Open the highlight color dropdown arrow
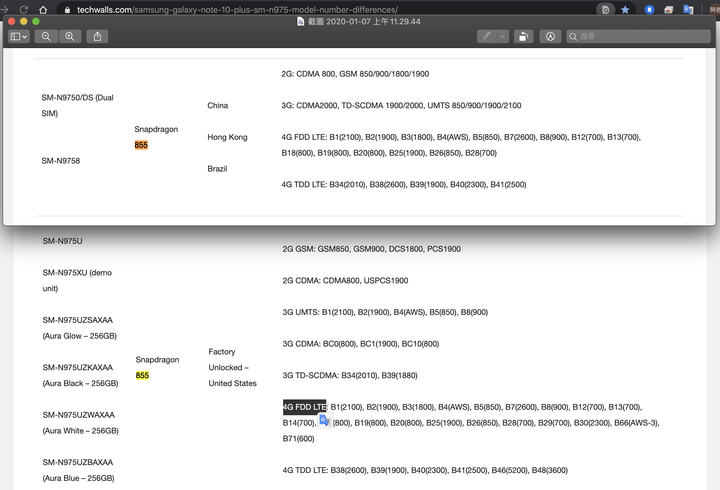 tap(503, 36)
